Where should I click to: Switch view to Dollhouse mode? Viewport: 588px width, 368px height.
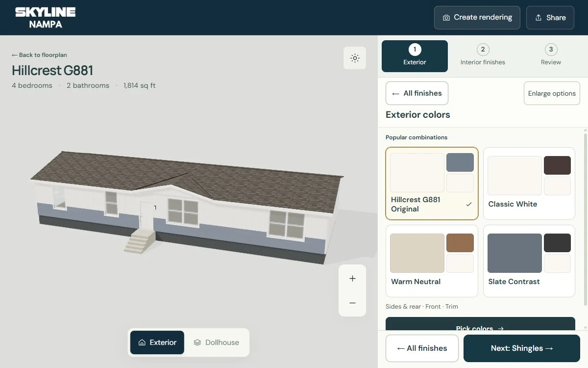click(216, 342)
